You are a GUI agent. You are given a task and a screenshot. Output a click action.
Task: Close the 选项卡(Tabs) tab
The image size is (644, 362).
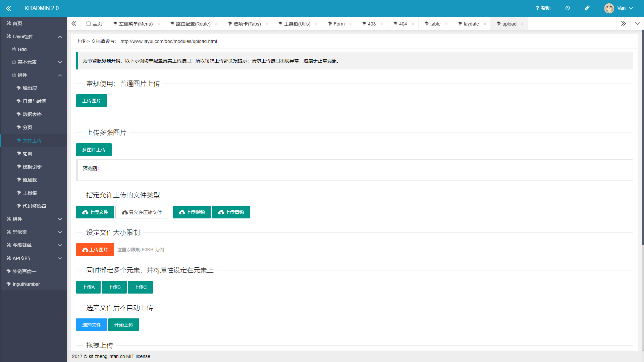tap(267, 24)
